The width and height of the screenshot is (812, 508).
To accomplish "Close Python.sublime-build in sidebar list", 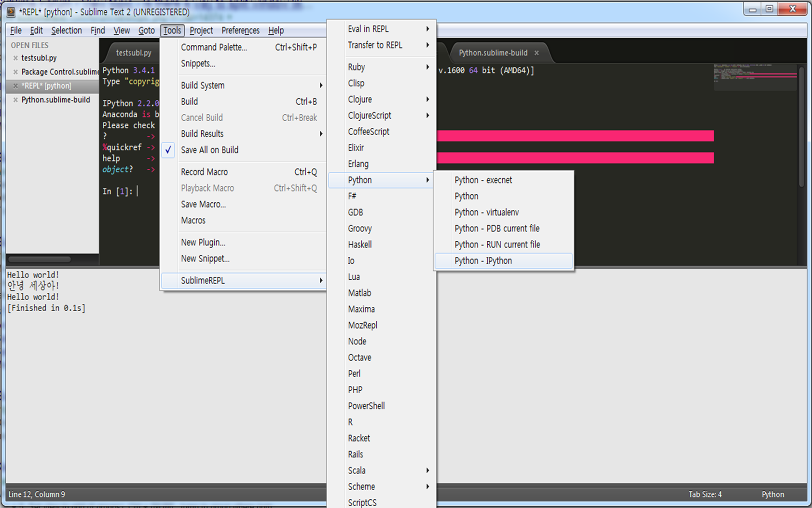I will [15, 100].
